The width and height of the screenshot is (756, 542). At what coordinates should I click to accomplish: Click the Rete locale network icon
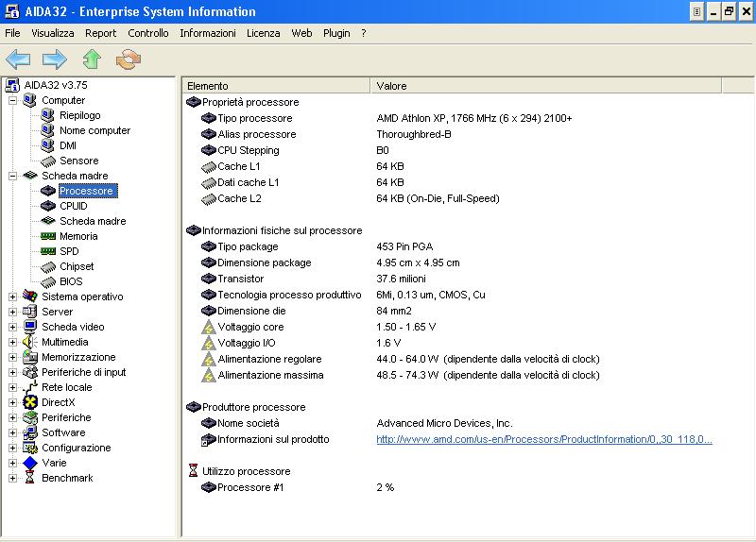(x=30, y=387)
